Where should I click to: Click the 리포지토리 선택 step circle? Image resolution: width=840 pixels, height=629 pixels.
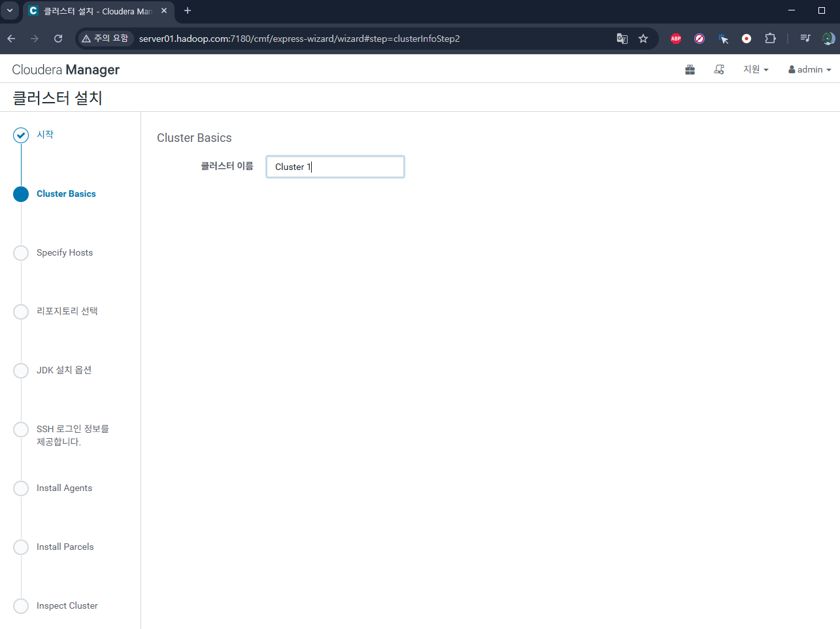[21, 312]
